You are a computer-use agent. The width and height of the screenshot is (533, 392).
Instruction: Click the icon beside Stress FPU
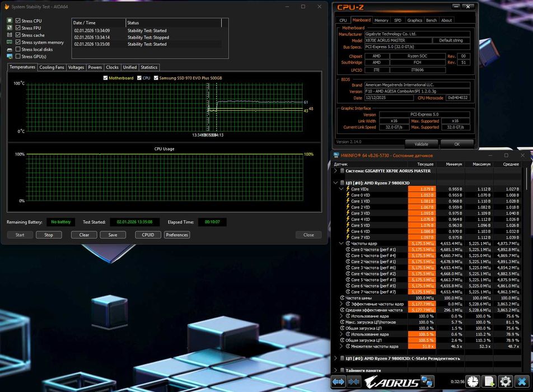click(x=10, y=28)
